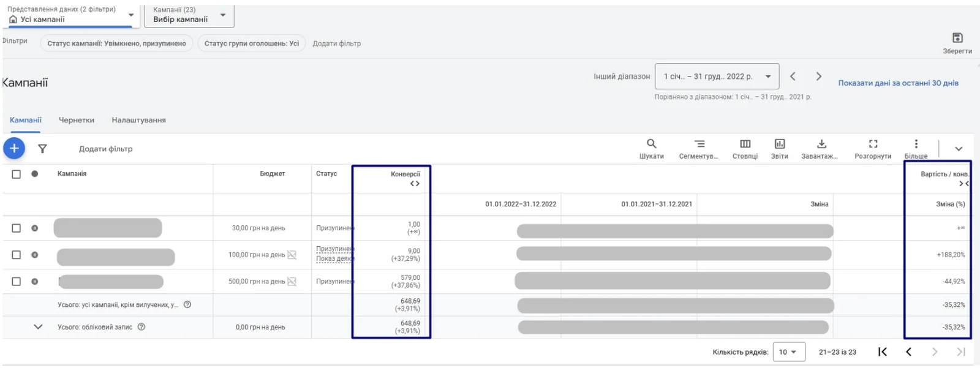
Task: Select checkbox for 100,00 грн на день campaign
Action: 17,255
